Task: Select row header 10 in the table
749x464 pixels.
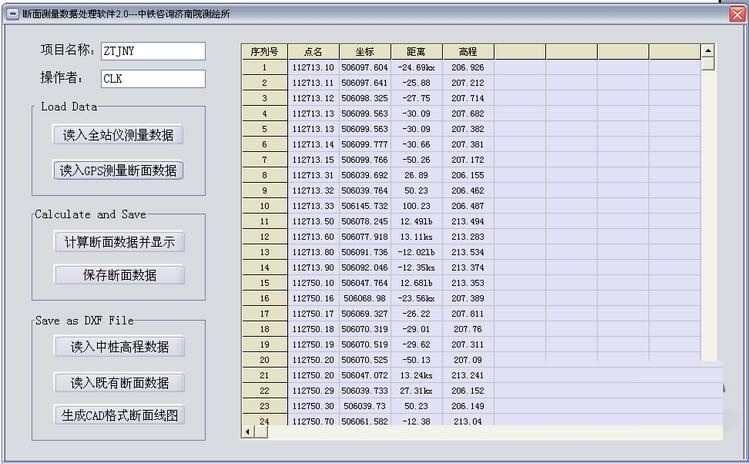Action: 264,206
